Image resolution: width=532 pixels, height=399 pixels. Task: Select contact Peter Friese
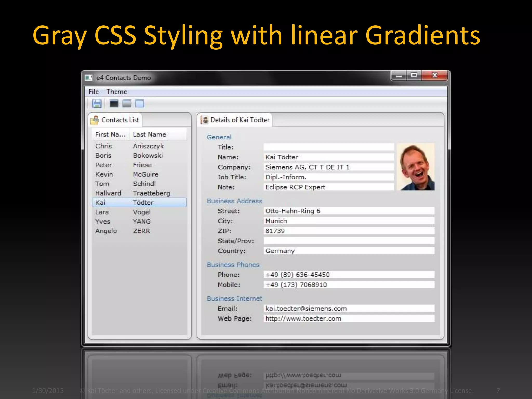click(x=139, y=165)
